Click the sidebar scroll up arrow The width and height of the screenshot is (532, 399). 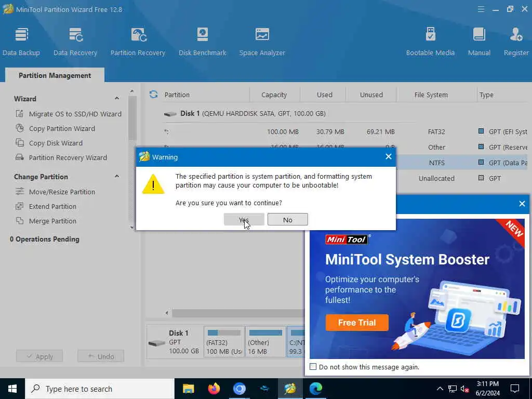coord(132,91)
